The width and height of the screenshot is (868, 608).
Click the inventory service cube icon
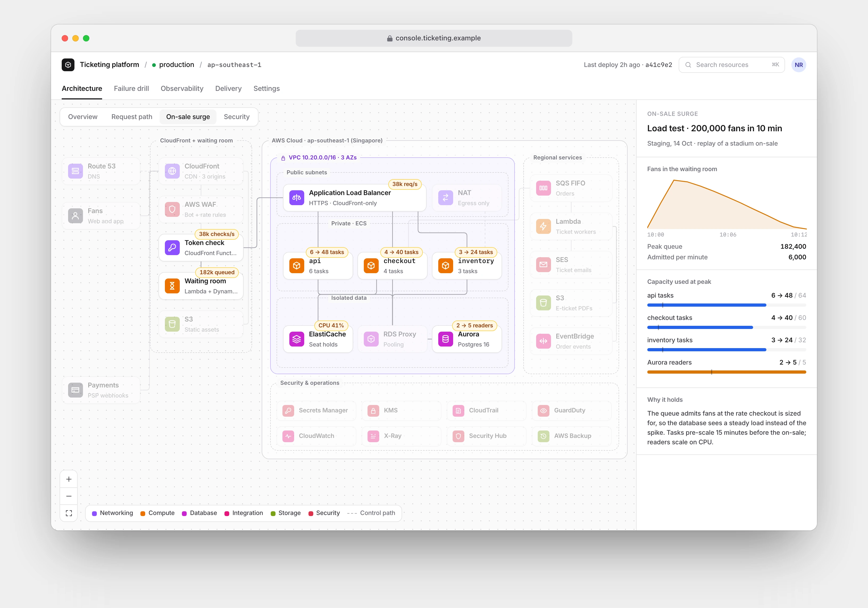[445, 266]
